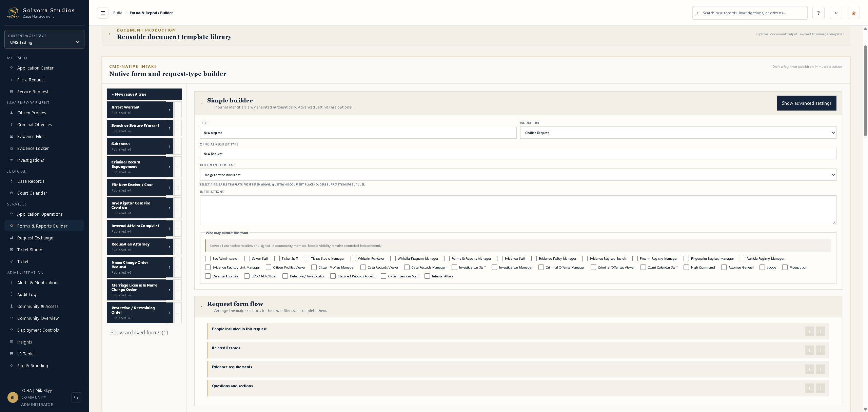868x412 pixels.
Task: Expand the Reusable document template library
Action: (110, 34)
